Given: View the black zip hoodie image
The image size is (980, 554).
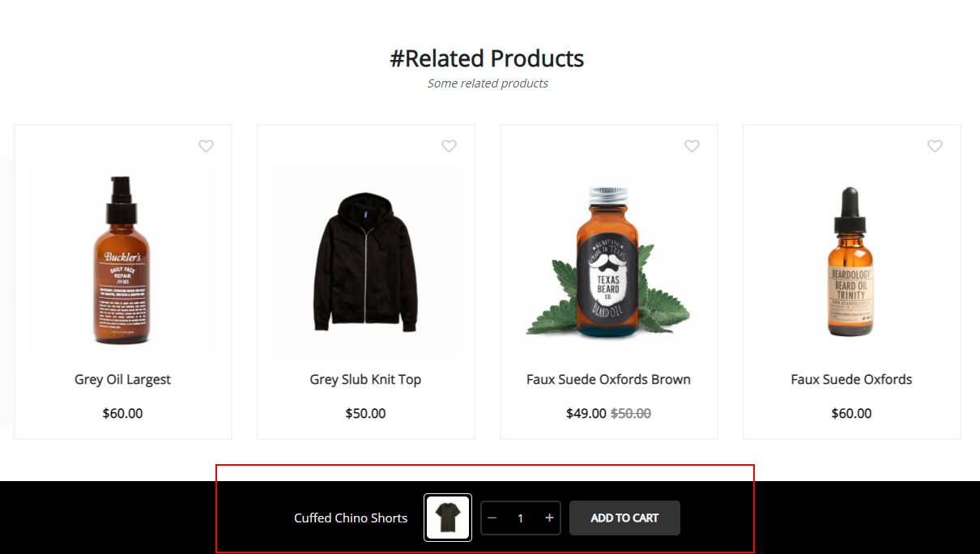Looking at the screenshot, I should click(x=365, y=261).
